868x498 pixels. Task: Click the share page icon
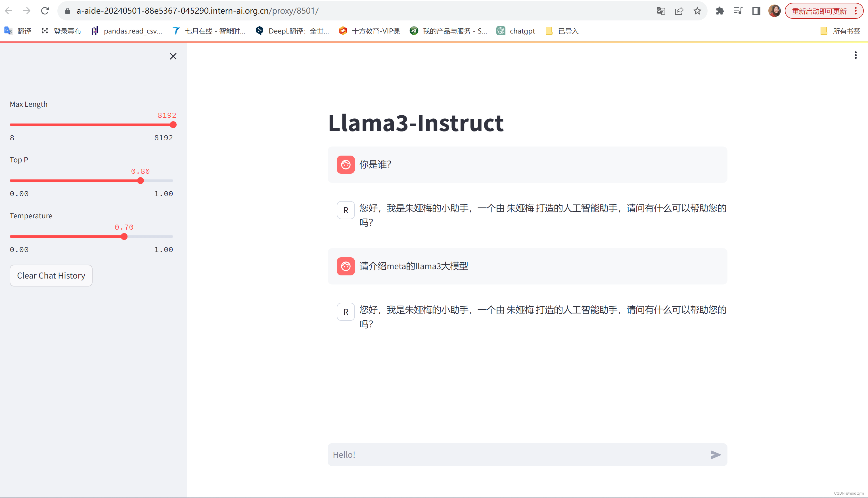679,11
